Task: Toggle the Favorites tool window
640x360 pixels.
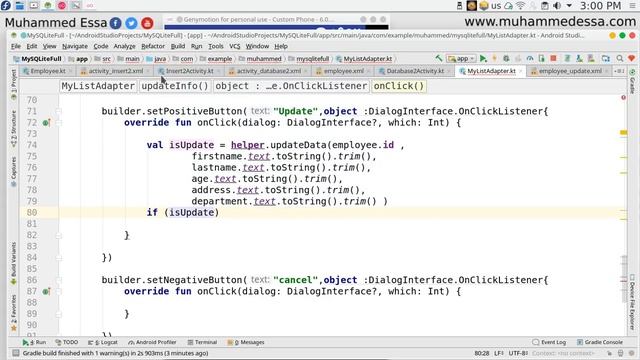Action: pos(14,312)
